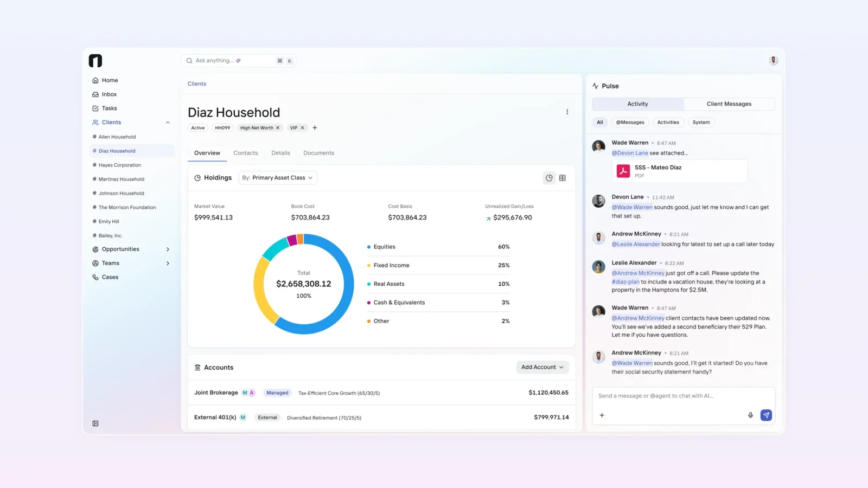Expand the Opportunities section
The image size is (868, 488).
[x=168, y=249]
